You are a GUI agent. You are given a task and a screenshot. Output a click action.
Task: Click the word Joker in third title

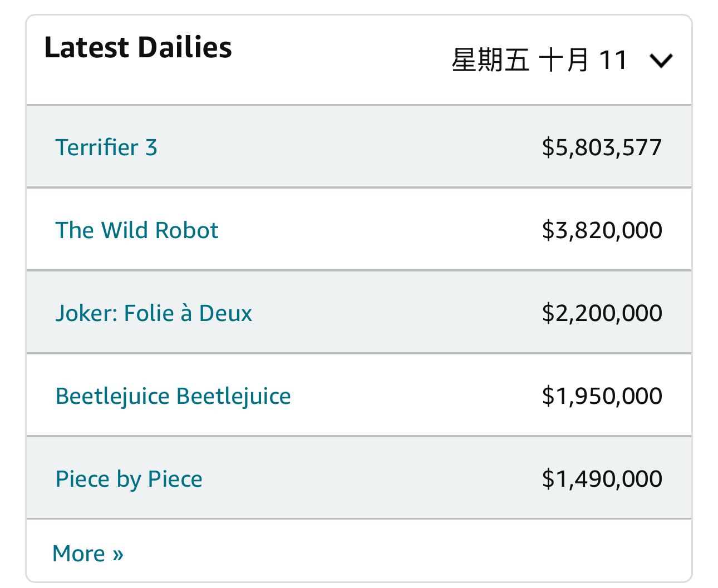pos(85,313)
